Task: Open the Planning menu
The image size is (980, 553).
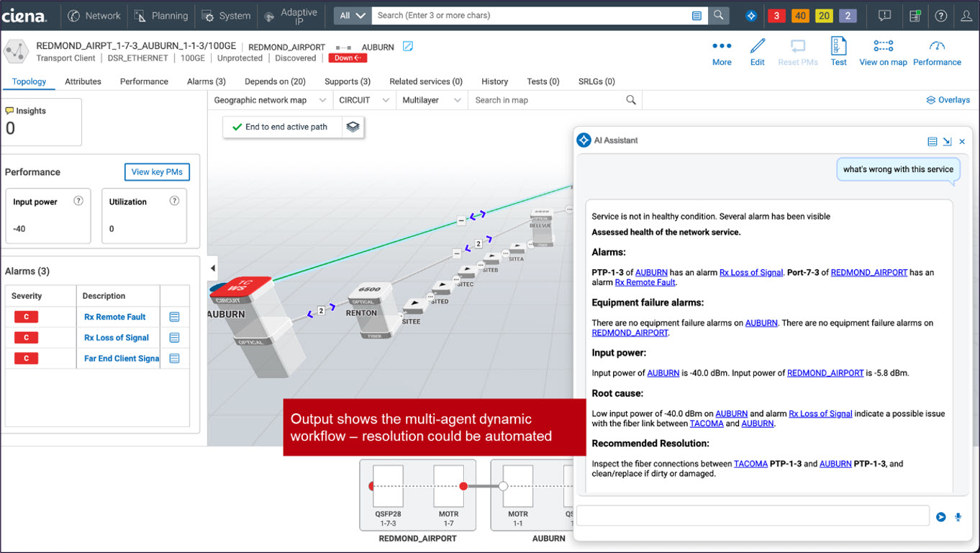Action: point(161,15)
